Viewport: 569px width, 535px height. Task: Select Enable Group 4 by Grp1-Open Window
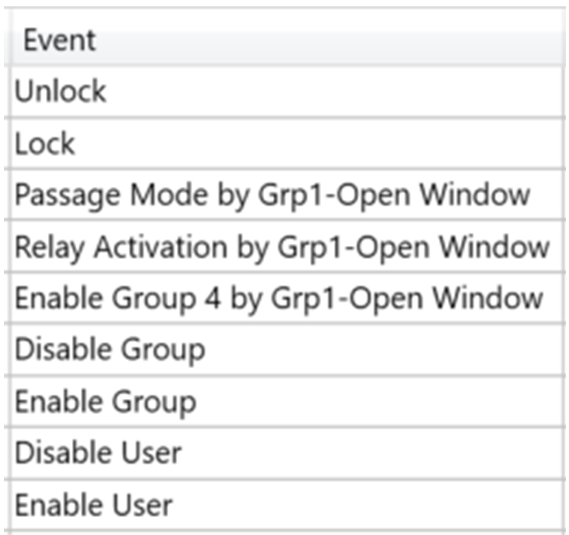coord(288,298)
